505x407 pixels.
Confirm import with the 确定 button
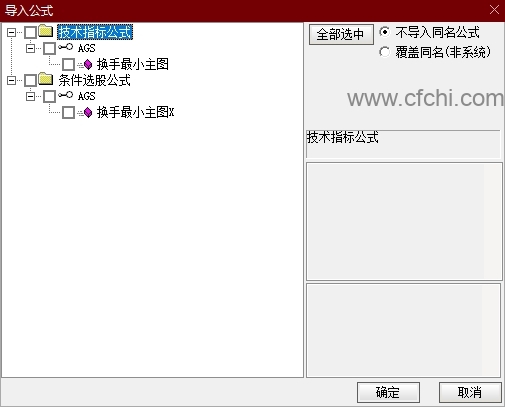coord(388,392)
